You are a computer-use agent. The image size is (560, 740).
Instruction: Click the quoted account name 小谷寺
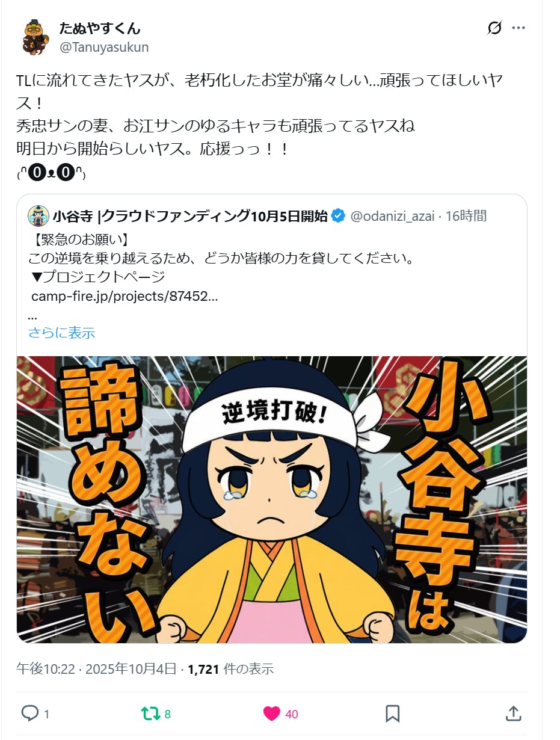point(190,216)
